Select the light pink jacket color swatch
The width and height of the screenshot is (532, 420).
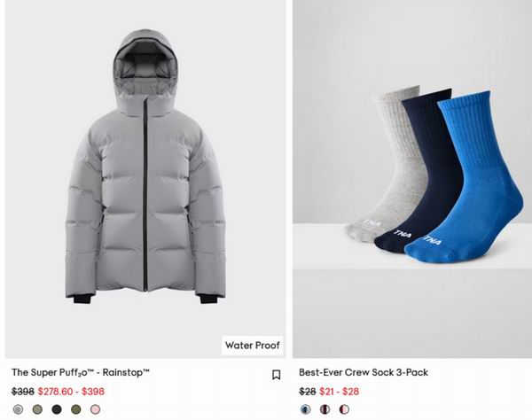click(96, 409)
